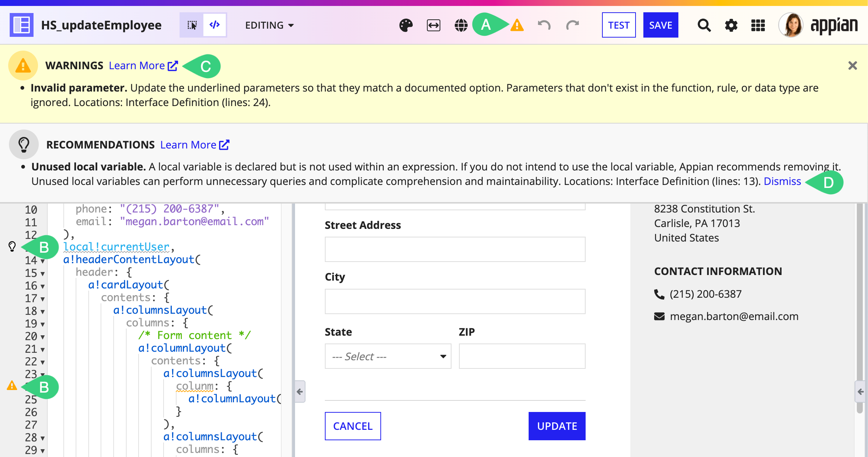868x457 pixels.
Task: Click the CANCEL button
Action: tap(353, 426)
